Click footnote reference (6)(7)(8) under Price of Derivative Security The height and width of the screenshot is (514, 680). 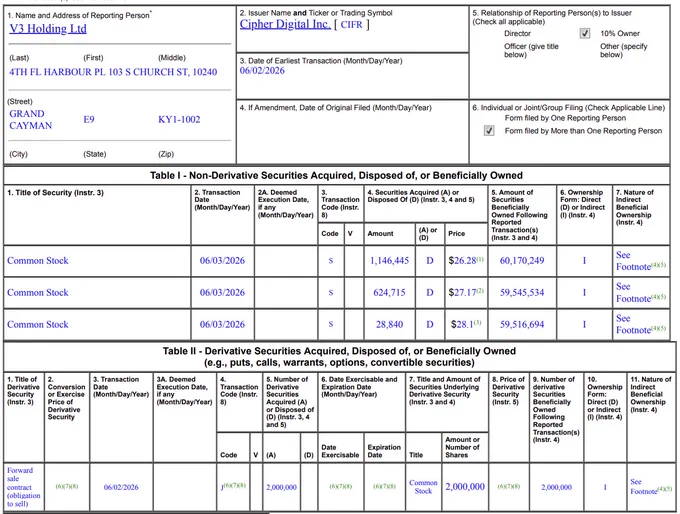tap(509, 486)
